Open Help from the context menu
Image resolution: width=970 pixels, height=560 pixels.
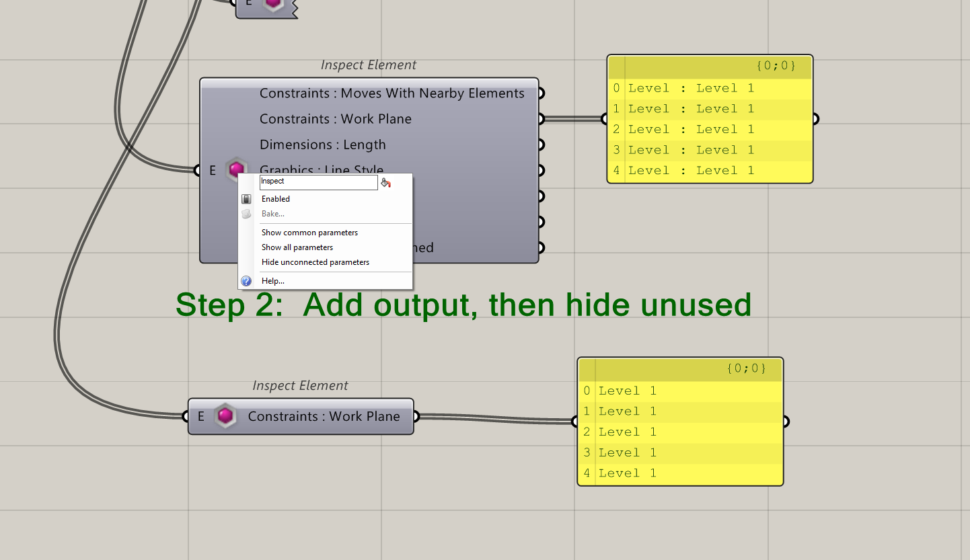click(x=272, y=280)
